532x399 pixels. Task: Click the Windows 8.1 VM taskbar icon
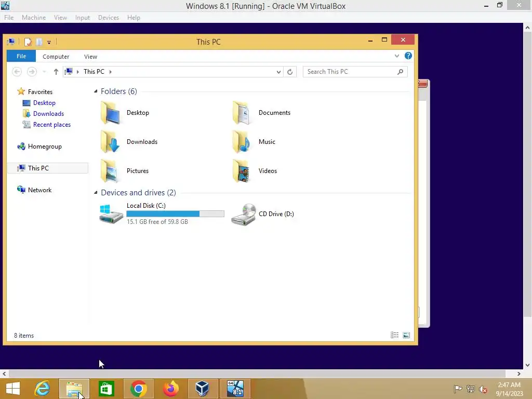[235, 389]
